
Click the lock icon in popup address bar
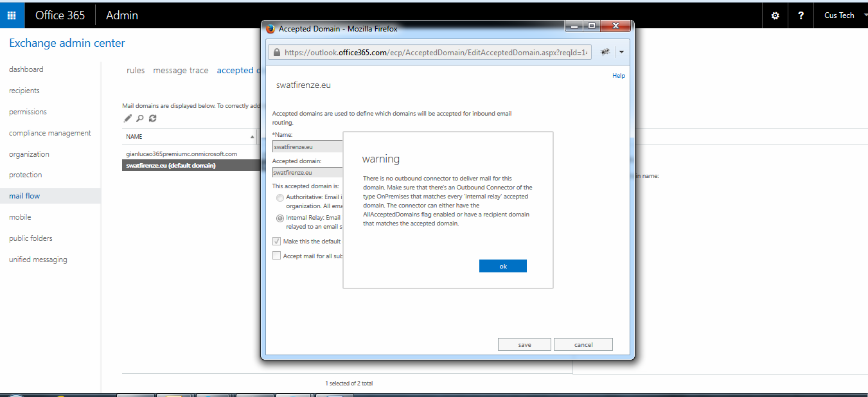[x=276, y=53]
